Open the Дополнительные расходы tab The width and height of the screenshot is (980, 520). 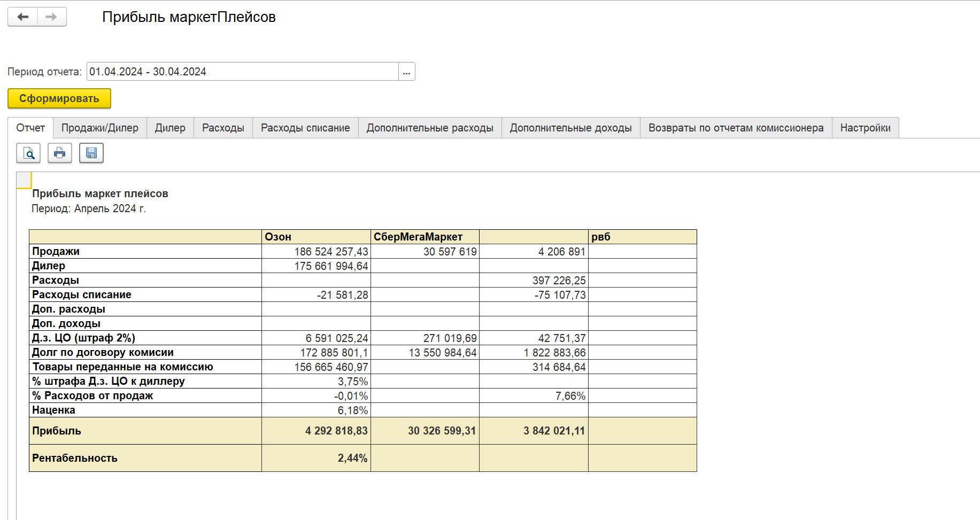[x=430, y=128]
